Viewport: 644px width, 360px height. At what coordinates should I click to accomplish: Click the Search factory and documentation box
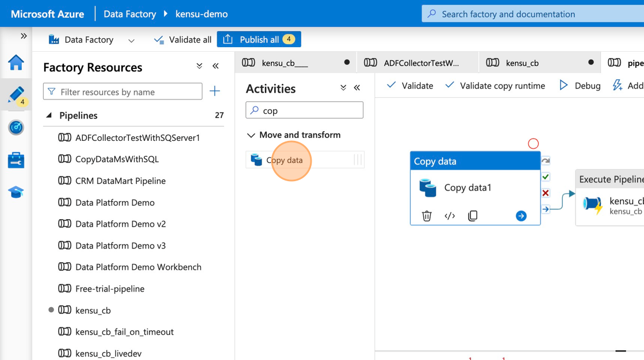[x=532, y=14]
